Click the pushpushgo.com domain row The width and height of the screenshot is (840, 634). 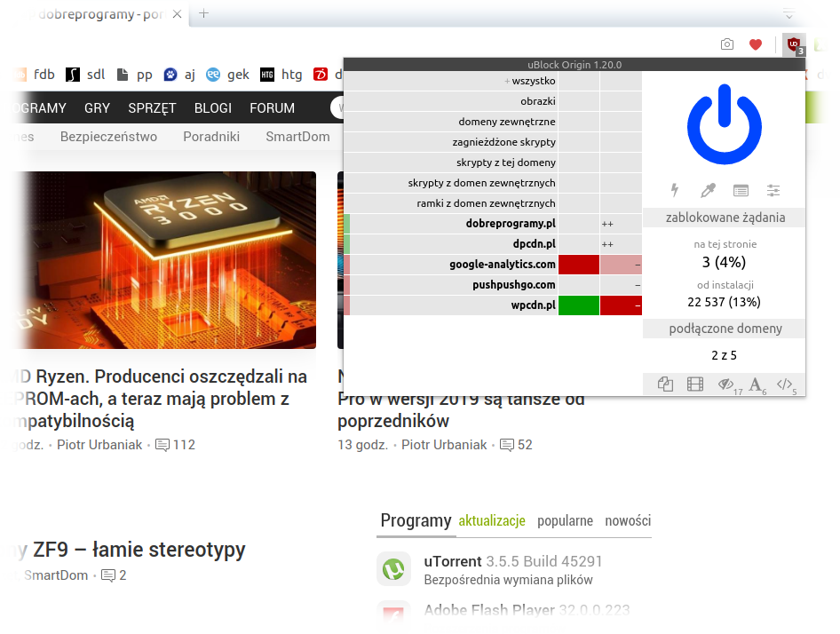tap(450, 284)
